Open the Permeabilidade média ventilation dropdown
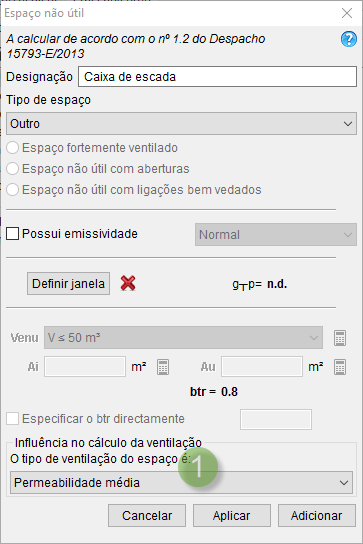 point(181,483)
